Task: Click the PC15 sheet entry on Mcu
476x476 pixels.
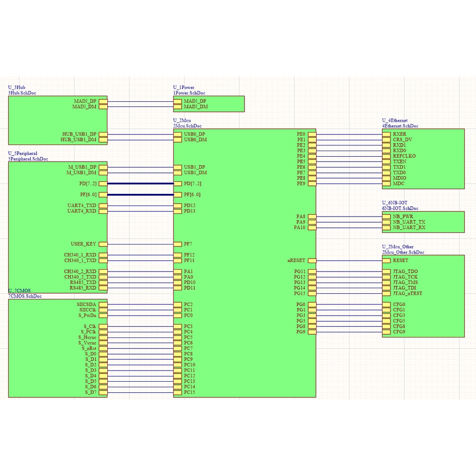Action: tap(178, 392)
